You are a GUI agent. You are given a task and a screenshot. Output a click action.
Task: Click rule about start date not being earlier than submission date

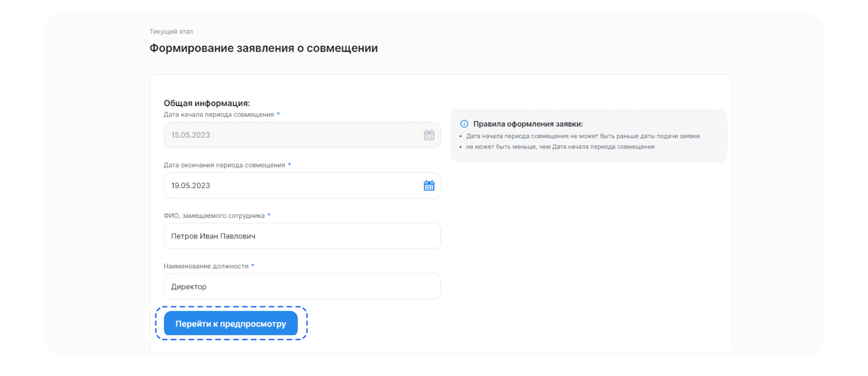(583, 136)
